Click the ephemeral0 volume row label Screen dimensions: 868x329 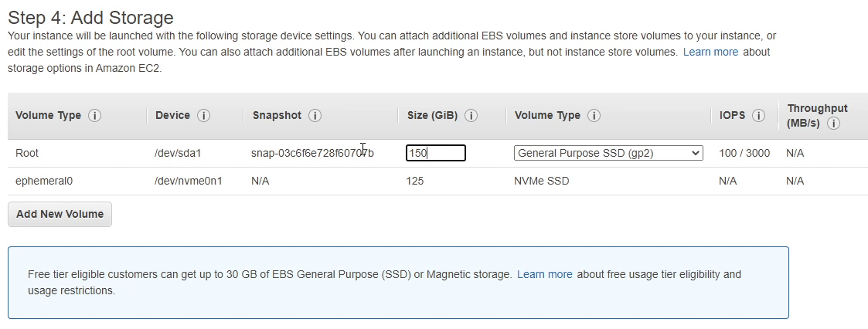point(42,181)
